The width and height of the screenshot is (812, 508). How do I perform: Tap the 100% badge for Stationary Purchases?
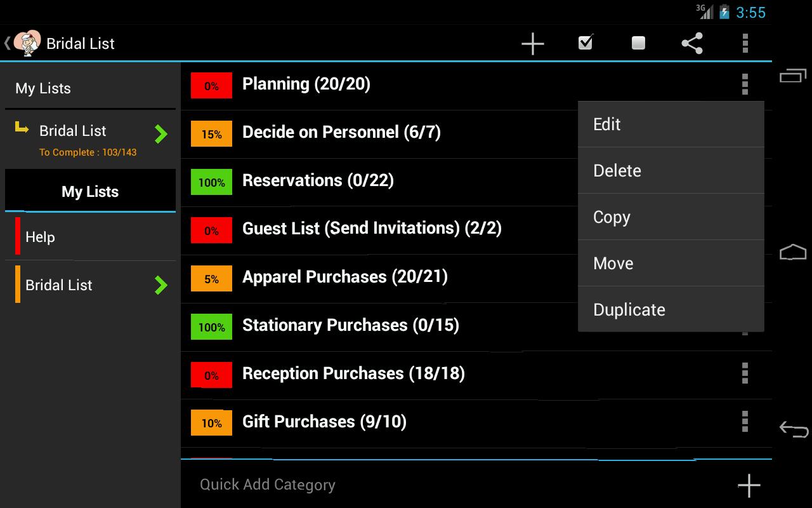coord(211,327)
